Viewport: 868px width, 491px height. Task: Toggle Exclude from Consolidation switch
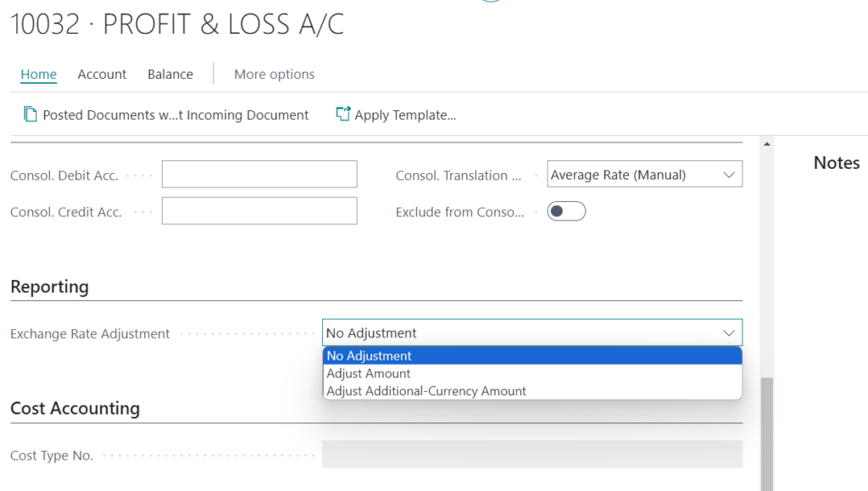click(x=566, y=211)
